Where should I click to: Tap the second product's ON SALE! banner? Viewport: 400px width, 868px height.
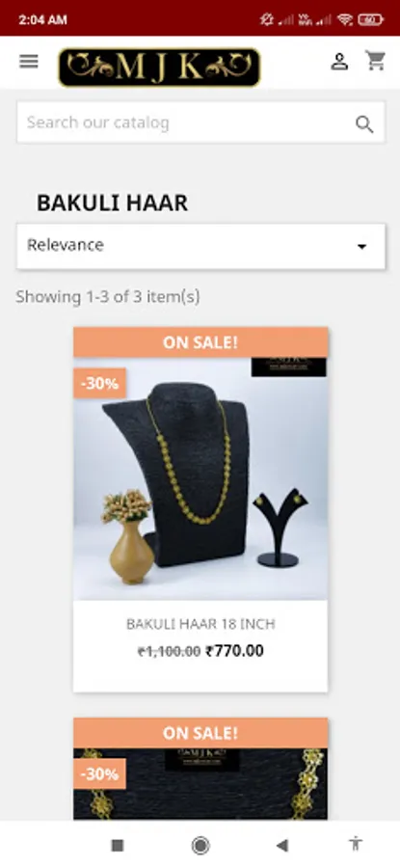point(200,733)
